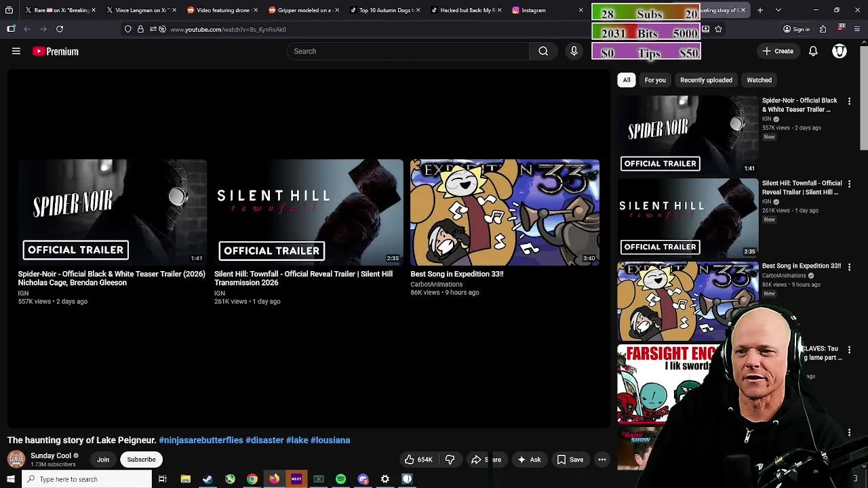Open Steam from the taskbar

pos(208,479)
